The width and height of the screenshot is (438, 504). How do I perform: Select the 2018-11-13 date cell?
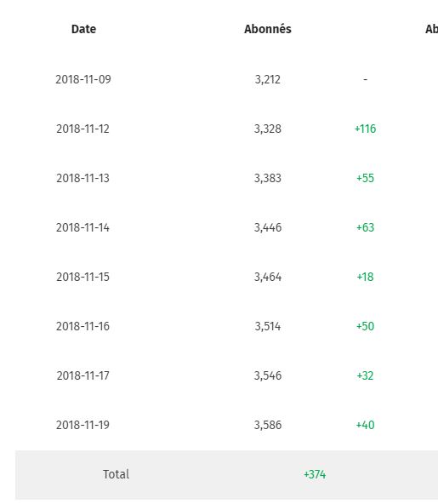82,179
